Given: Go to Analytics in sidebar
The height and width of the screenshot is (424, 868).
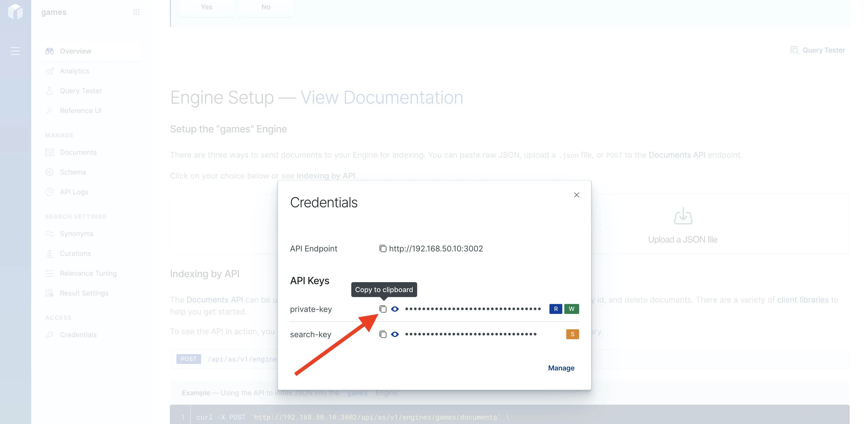Looking at the screenshot, I should (75, 71).
